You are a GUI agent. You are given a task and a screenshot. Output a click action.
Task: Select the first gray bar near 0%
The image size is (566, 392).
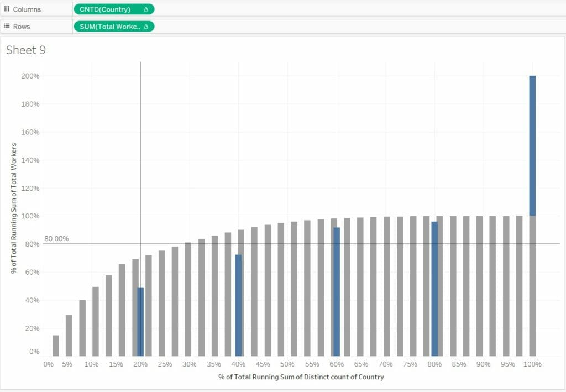click(x=56, y=346)
